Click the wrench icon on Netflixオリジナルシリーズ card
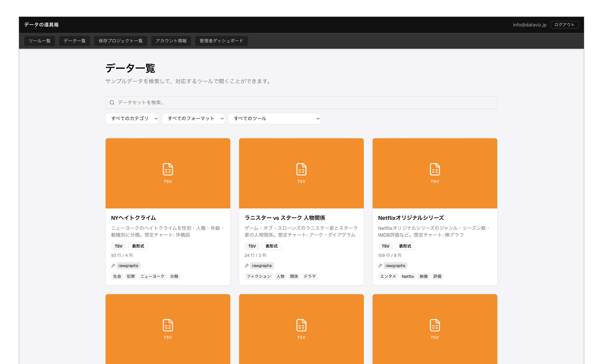 tap(380, 265)
